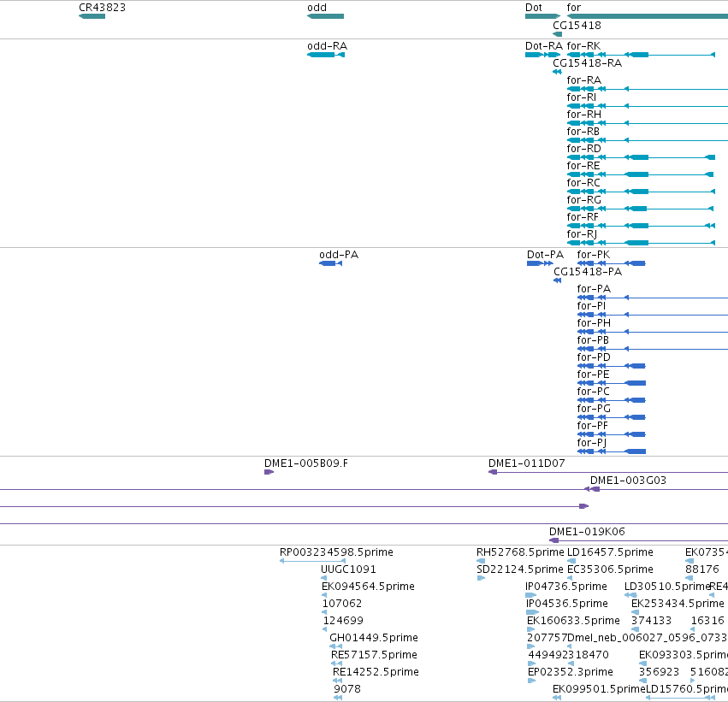Click the EK099501.5prime EST label
This screenshot has height=702, width=728.
[599, 689]
